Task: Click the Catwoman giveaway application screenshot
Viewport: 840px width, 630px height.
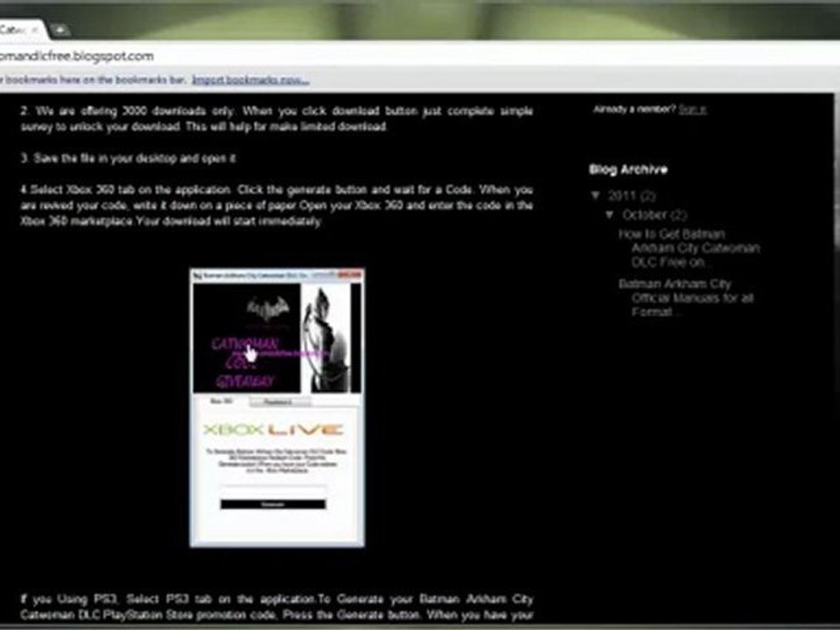Action: (x=277, y=408)
